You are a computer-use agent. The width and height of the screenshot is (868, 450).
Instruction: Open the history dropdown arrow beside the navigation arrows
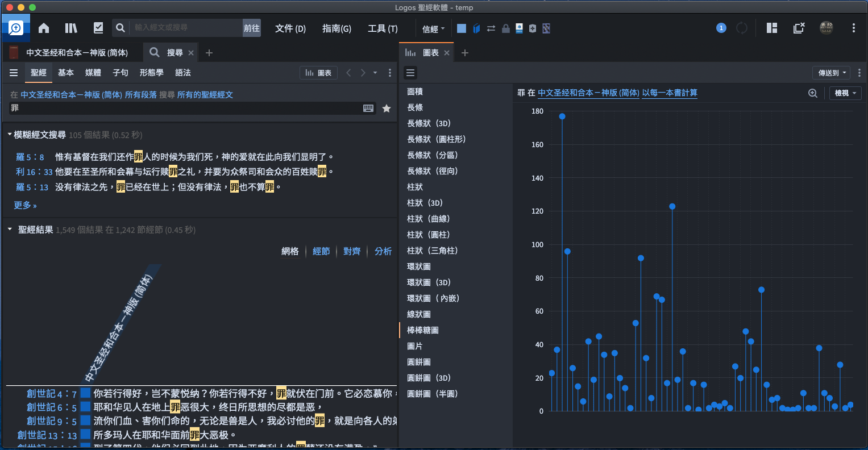pyautogui.click(x=375, y=73)
